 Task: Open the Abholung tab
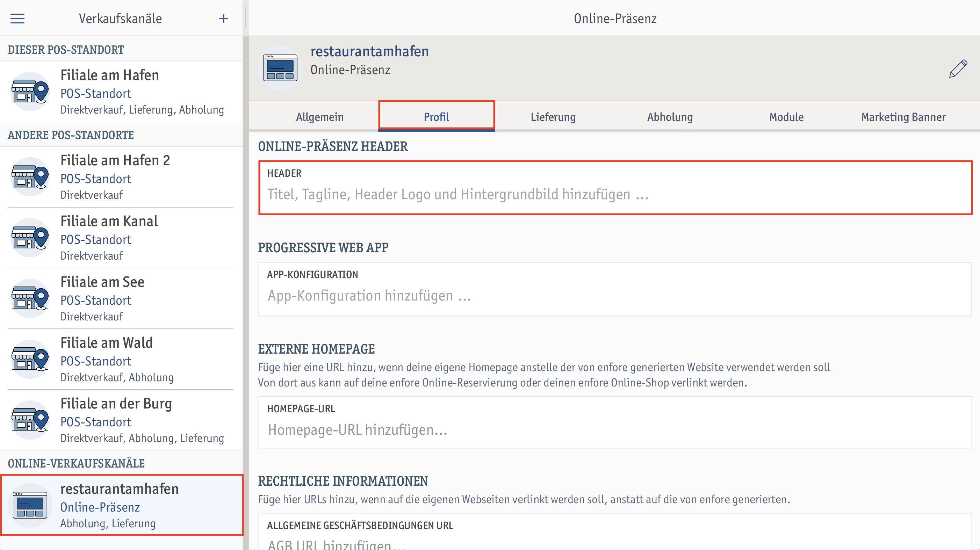670,117
